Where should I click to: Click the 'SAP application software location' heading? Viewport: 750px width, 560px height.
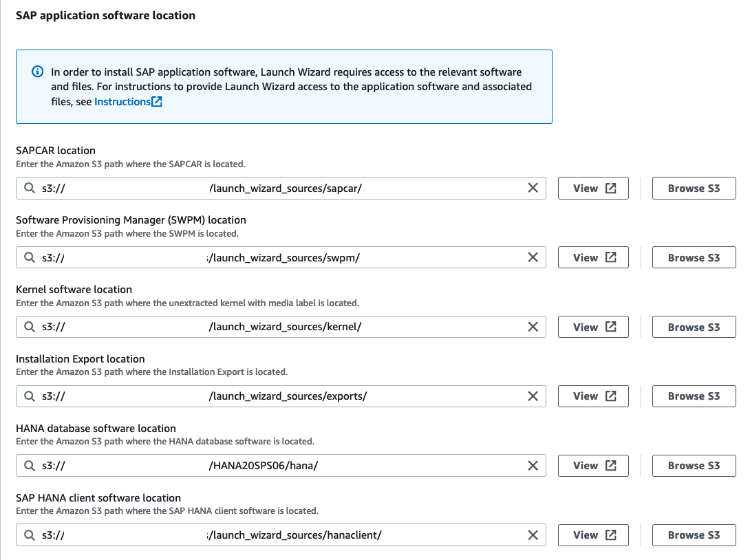[x=106, y=15]
